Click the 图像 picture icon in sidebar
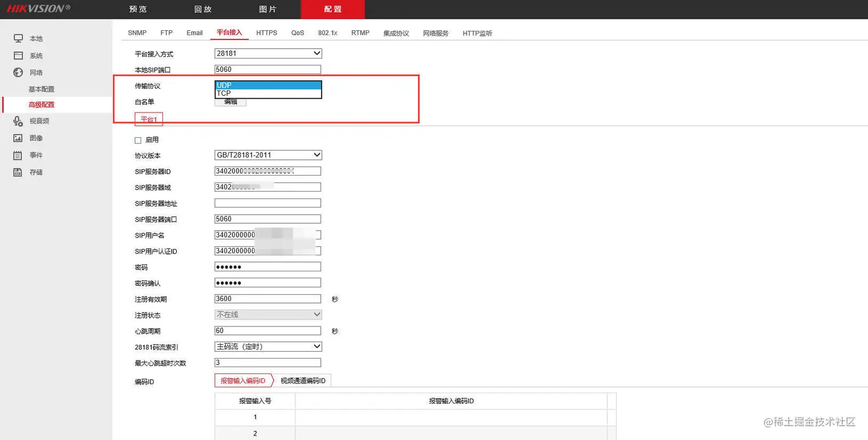Viewport: 868px width, 440px height. (18, 138)
